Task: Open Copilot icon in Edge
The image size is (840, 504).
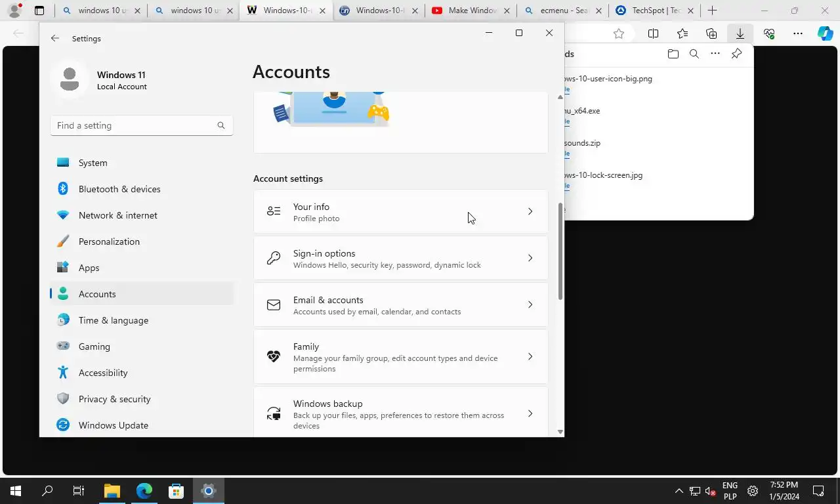Action: [x=825, y=33]
